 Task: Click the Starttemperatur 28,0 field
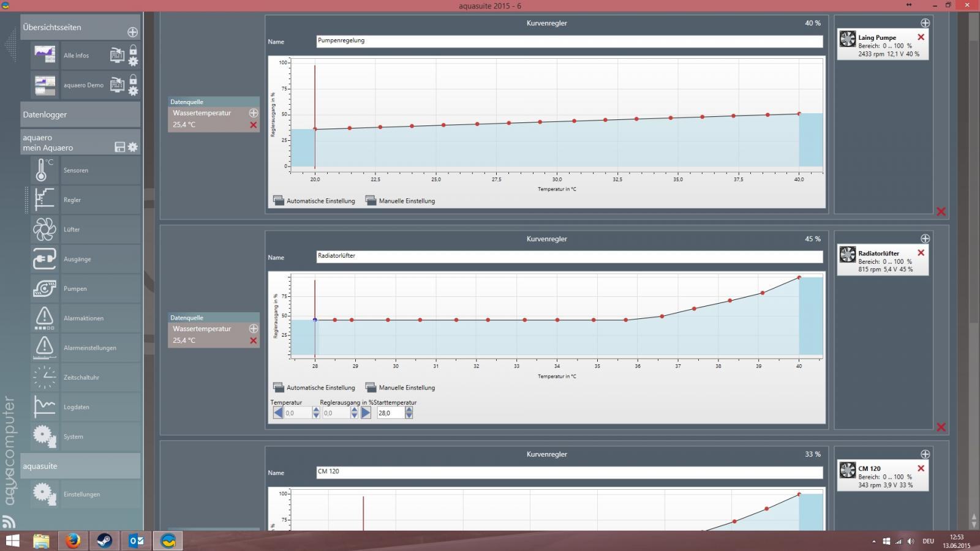(x=391, y=413)
